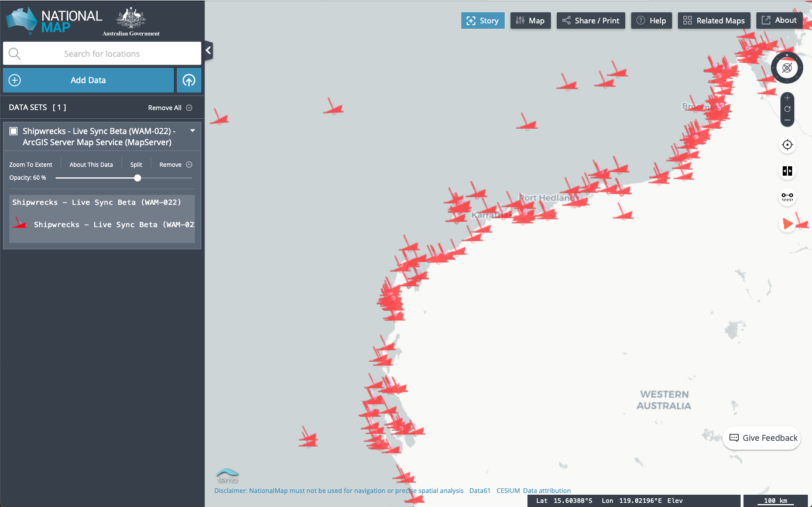Adjust the Opacity slider for Shipwrecks layer
This screenshot has width=812, height=507.
coord(137,178)
